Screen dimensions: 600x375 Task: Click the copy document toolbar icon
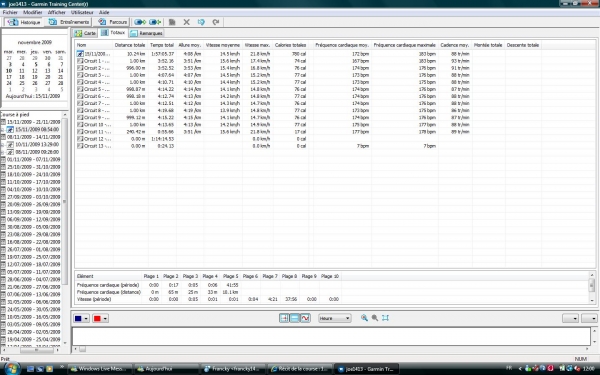pos(172,22)
